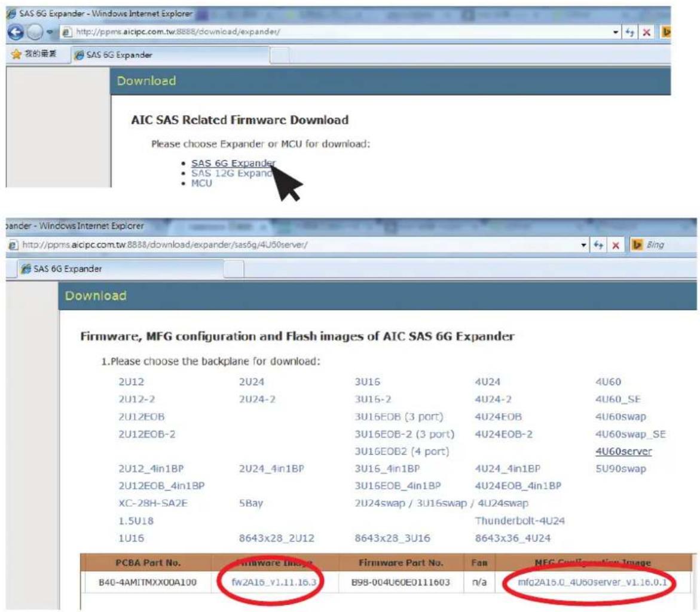Viewport: 700px width, 612px height.
Task: Open the 4U24 backplane link
Action: (x=488, y=382)
